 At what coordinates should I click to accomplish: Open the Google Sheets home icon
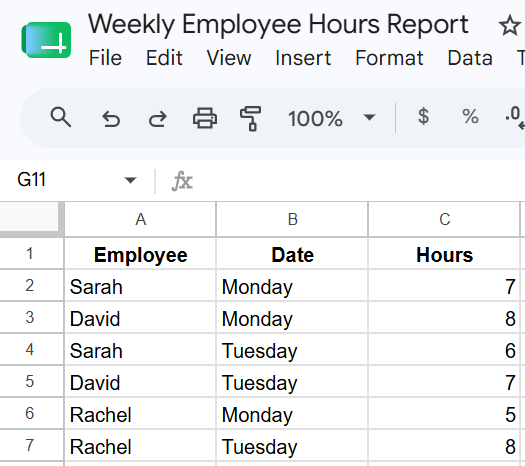click(x=46, y=40)
